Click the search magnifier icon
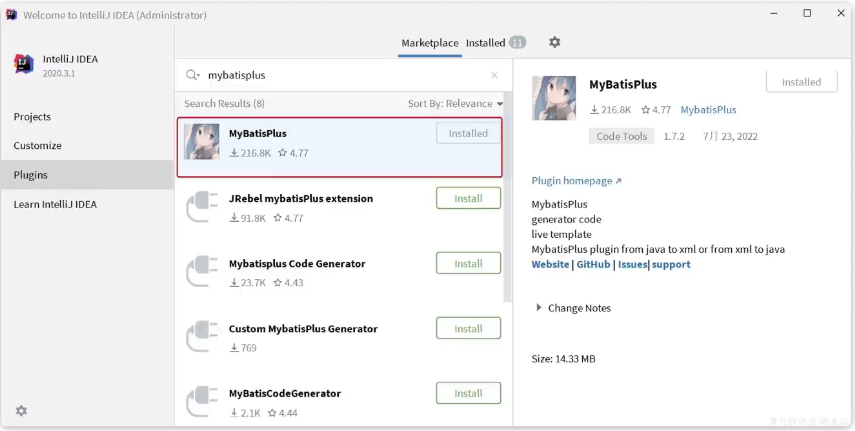The image size is (855, 431). coord(193,75)
